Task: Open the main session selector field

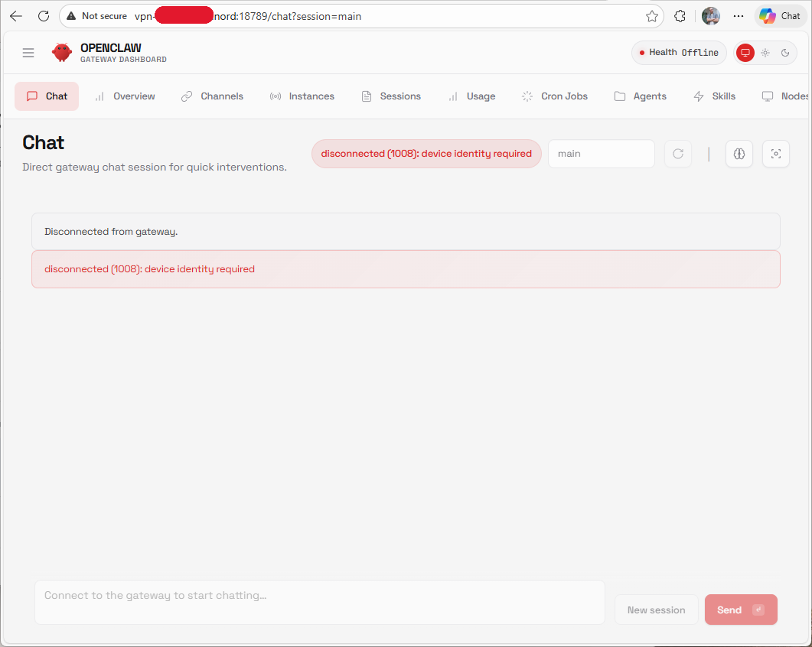Action: 601,154
